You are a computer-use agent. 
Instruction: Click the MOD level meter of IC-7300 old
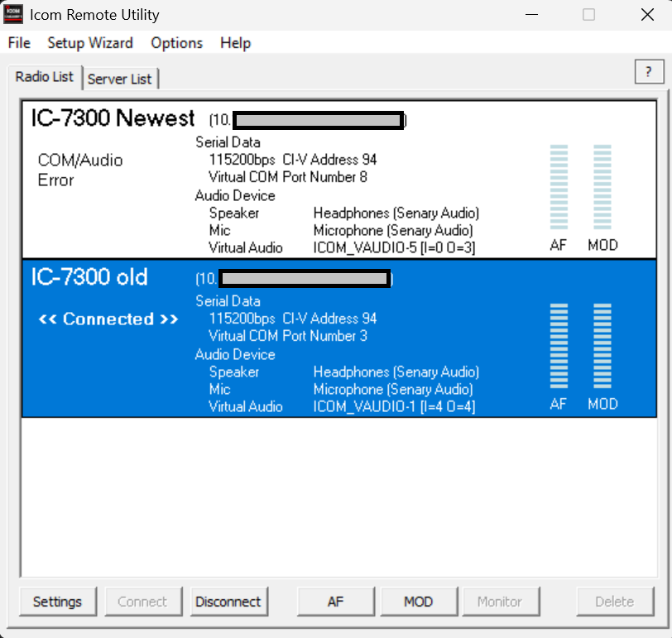(602, 346)
